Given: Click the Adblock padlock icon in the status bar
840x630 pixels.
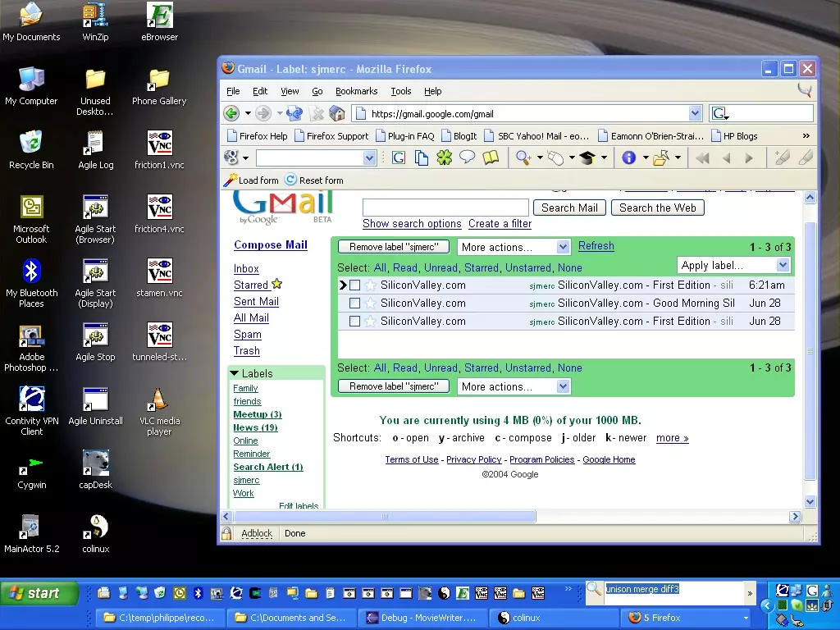Looking at the screenshot, I should 226,533.
